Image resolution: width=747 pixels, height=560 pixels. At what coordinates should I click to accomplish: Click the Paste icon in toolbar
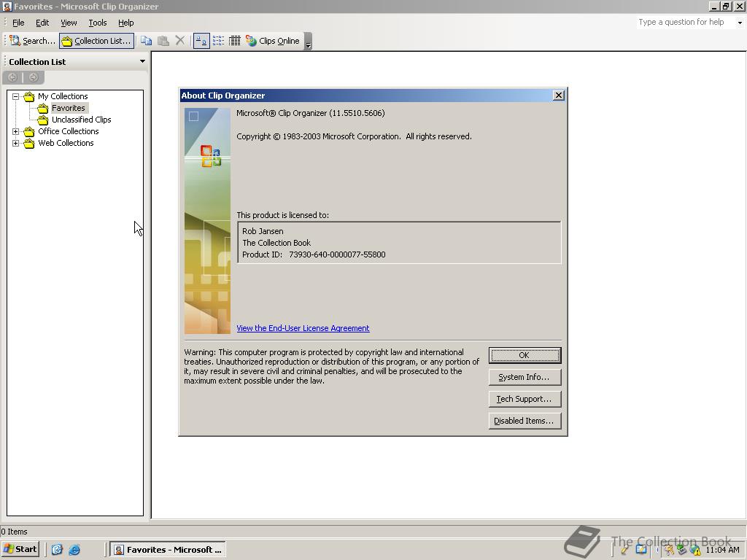[163, 41]
